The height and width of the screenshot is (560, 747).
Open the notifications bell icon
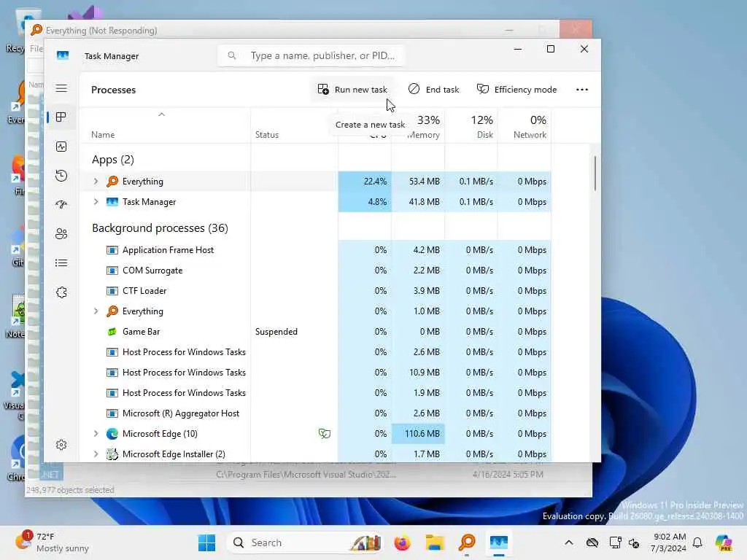coord(697,542)
